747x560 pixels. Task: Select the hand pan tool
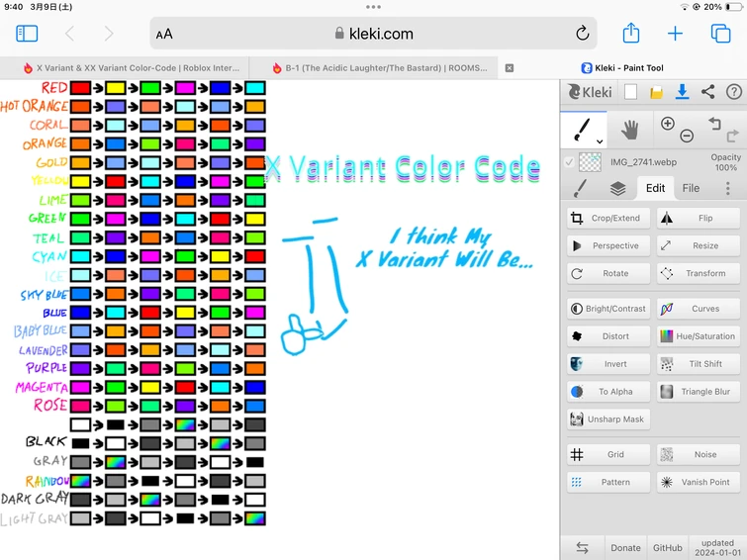point(629,130)
